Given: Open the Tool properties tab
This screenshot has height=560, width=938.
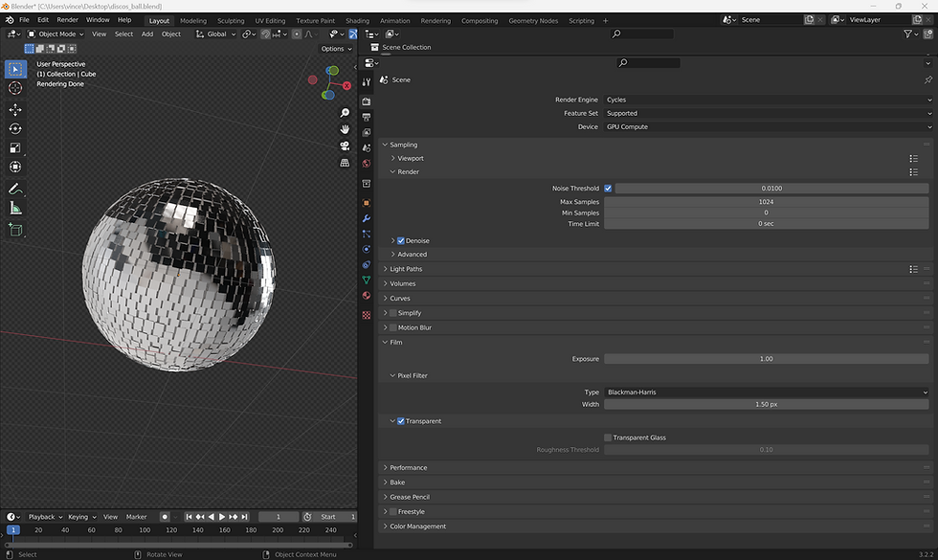Looking at the screenshot, I should click(x=366, y=82).
